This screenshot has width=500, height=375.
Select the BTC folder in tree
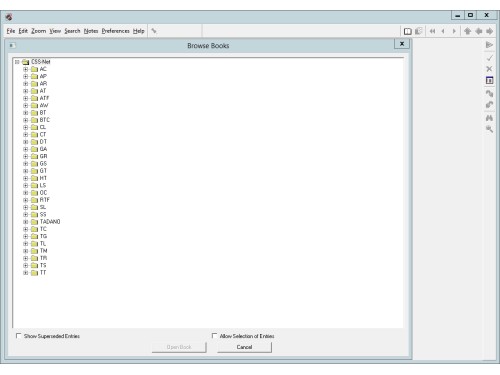[x=45, y=120]
